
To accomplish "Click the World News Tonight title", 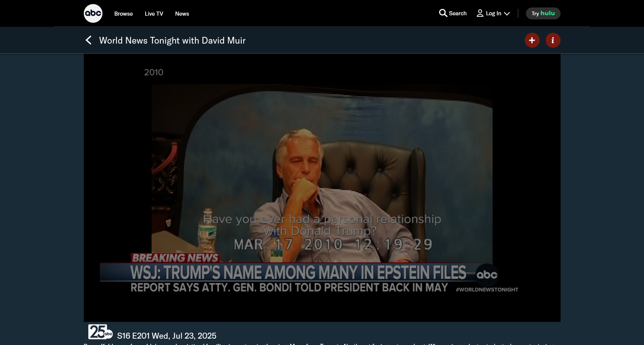I will click(172, 40).
